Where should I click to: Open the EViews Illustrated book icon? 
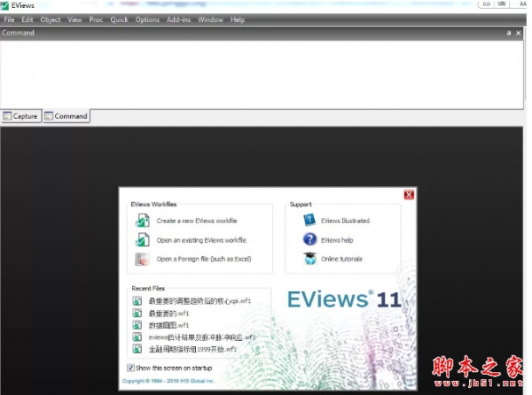[x=309, y=221]
